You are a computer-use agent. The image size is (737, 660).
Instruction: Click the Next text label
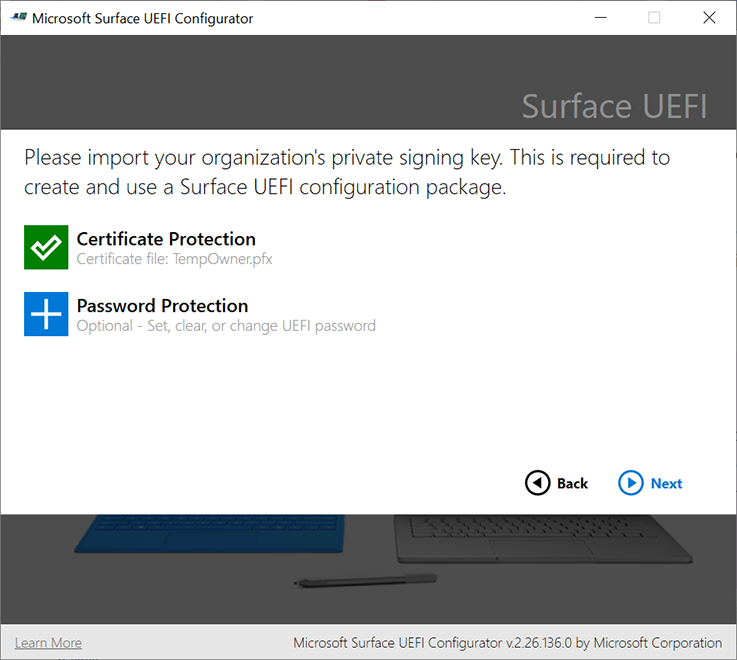tap(666, 484)
